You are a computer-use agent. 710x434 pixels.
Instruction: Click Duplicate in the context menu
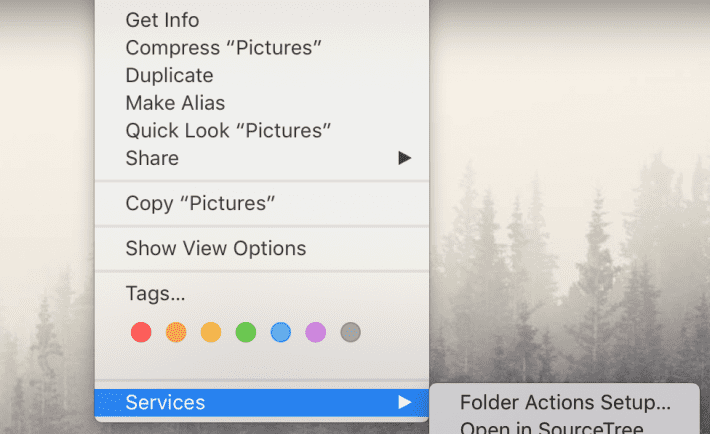[169, 75]
